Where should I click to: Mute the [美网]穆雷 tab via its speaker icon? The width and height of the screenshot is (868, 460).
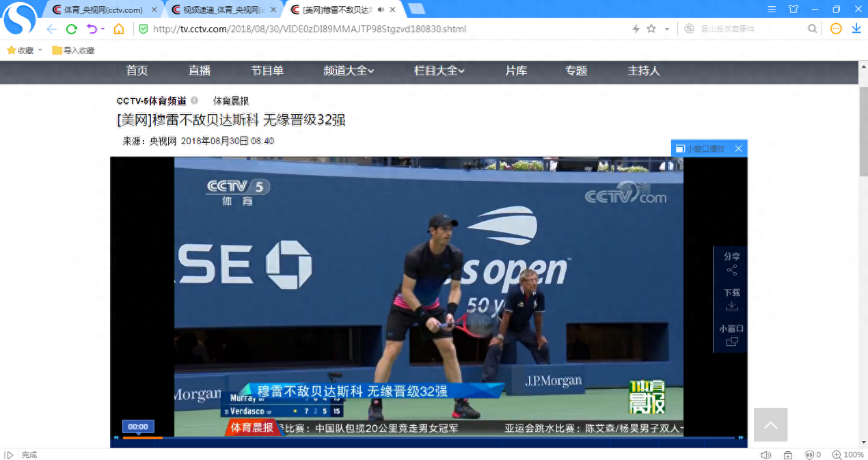(x=381, y=10)
